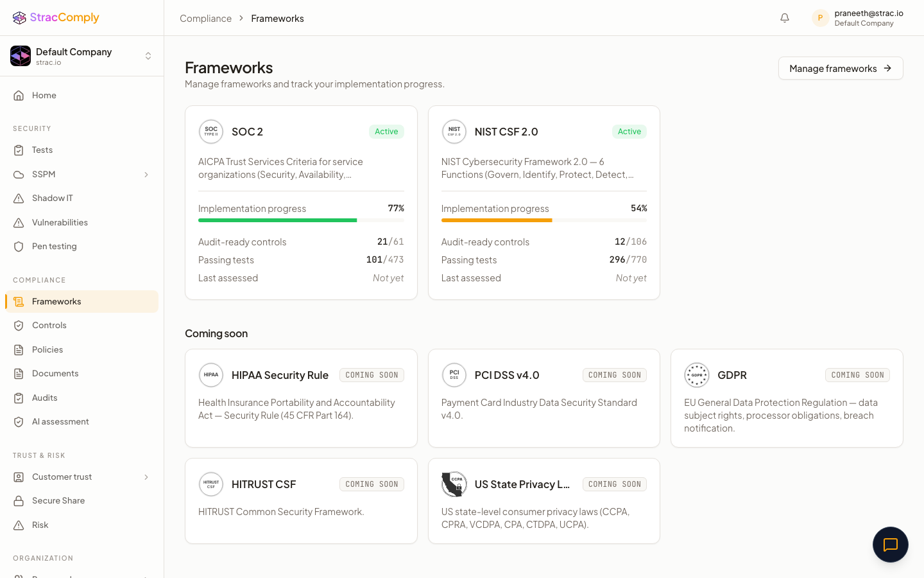This screenshot has width=924, height=578.
Task: Click the HITRUST CSF badge icon
Action: coord(211,484)
